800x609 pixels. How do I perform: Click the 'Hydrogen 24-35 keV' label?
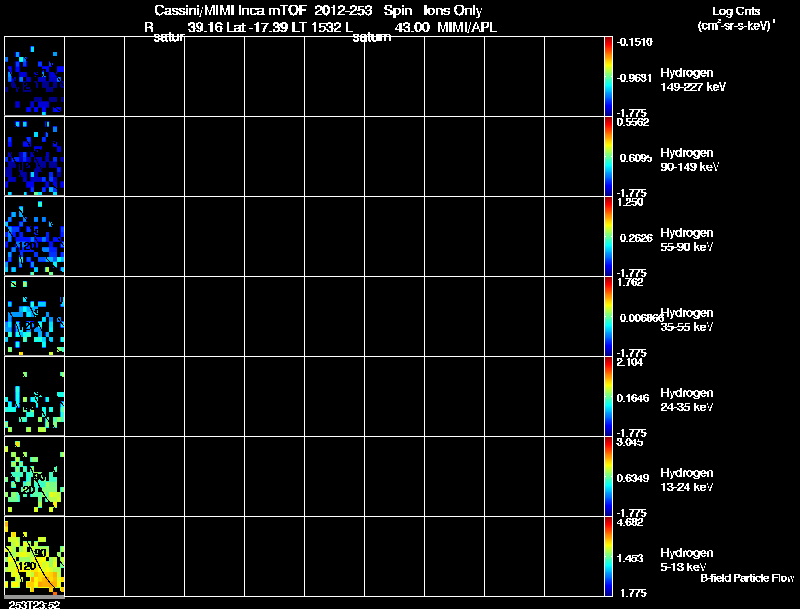coord(687,400)
